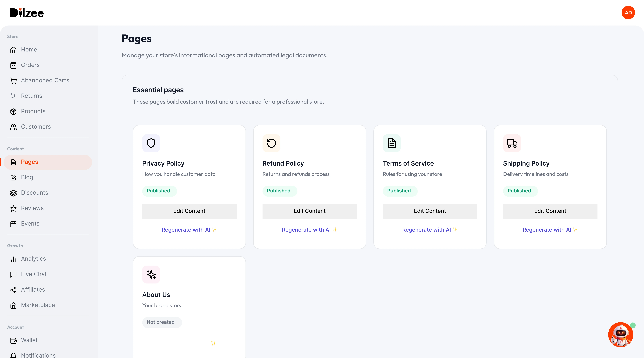The width and height of the screenshot is (644, 358).
Task: Click the Returns arrow icon
Action: [13, 95]
